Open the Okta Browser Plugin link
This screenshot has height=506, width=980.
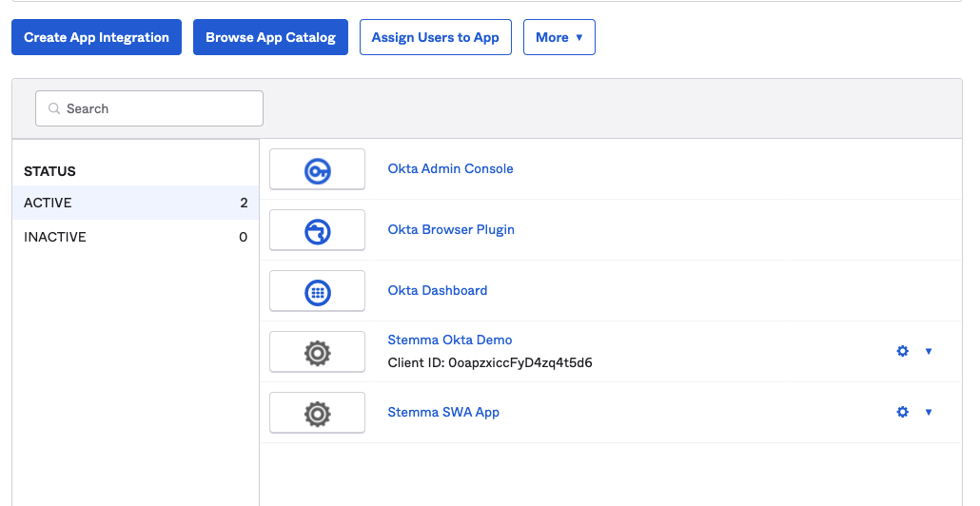pyautogui.click(x=451, y=229)
